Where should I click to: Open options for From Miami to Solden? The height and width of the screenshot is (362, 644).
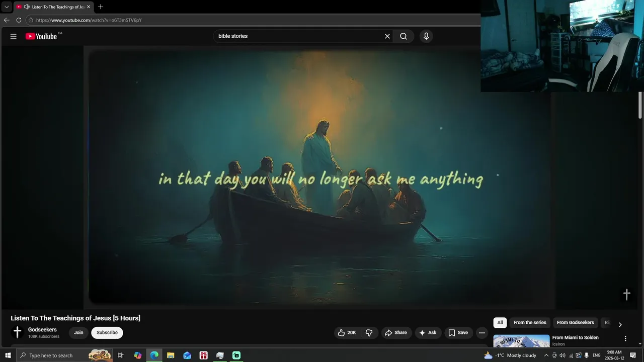tap(625, 339)
